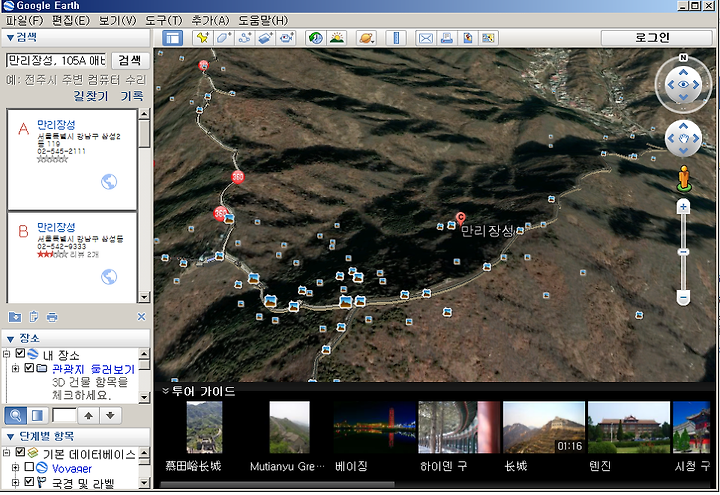
Task: Print the current view from toolbar
Action: click(x=446, y=38)
